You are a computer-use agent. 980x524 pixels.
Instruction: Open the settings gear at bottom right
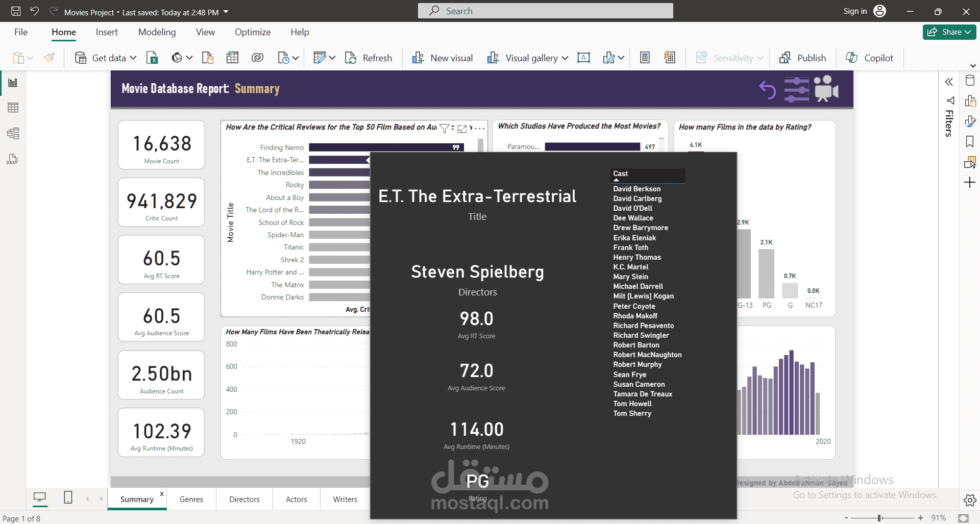tap(970, 500)
